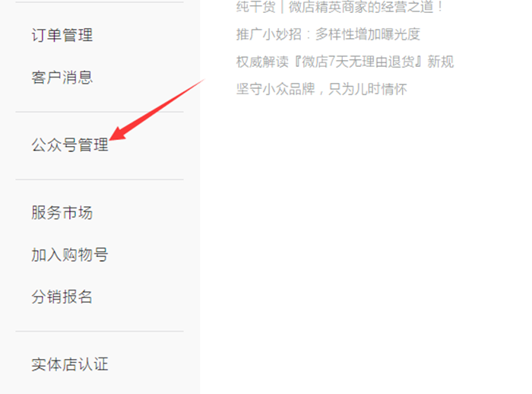The width and height of the screenshot is (532, 394).
Task: Open 分销报名 page
Action: pyautogui.click(x=62, y=297)
